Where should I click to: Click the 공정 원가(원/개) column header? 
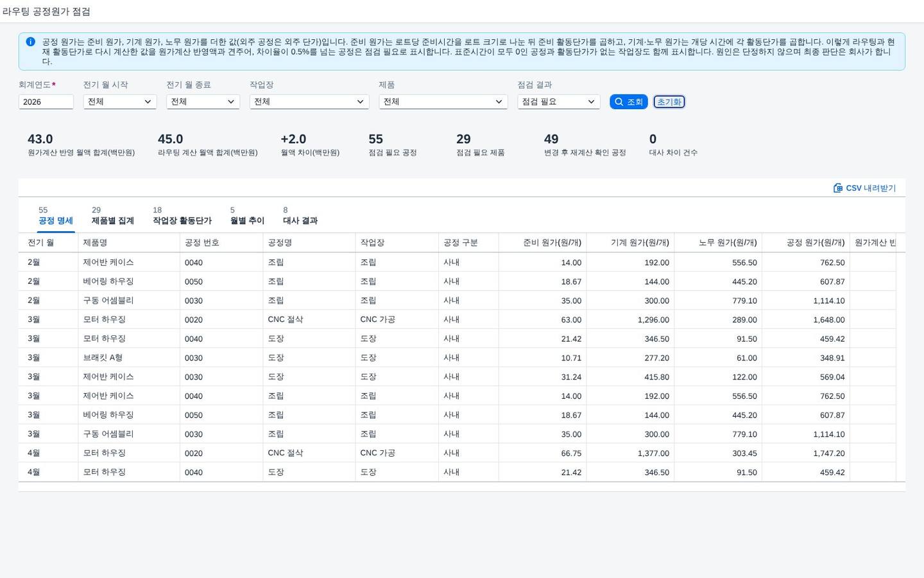pyautogui.click(x=806, y=243)
